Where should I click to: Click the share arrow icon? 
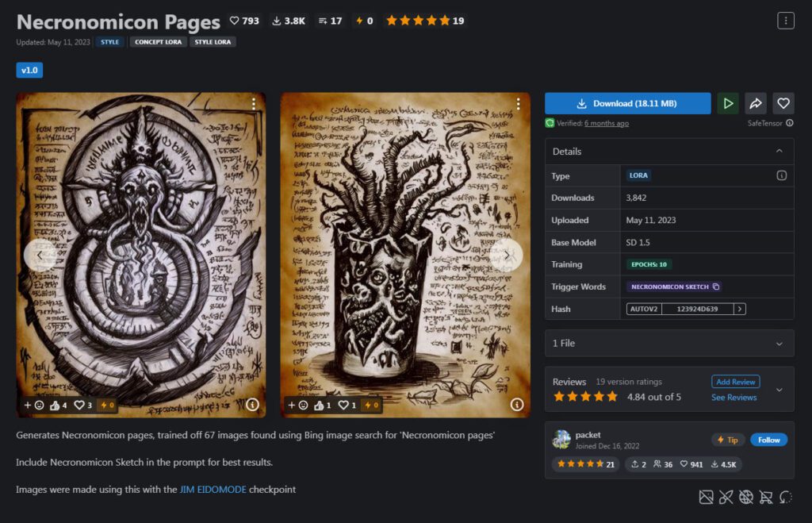coord(756,103)
